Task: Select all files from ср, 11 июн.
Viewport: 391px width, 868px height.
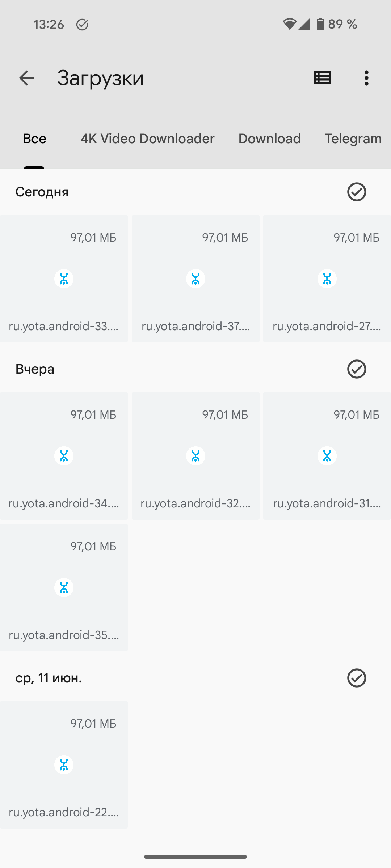Action: pyautogui.click(x=357, y=678)
